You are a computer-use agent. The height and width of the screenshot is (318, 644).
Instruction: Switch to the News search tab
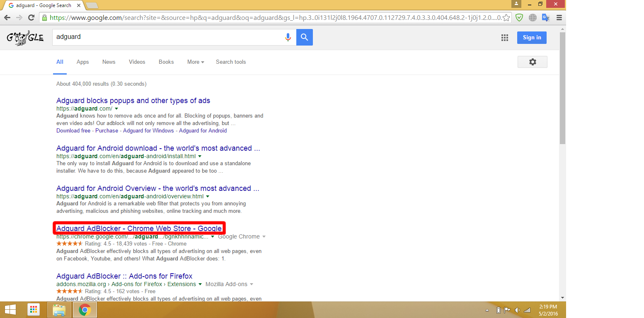109,62
